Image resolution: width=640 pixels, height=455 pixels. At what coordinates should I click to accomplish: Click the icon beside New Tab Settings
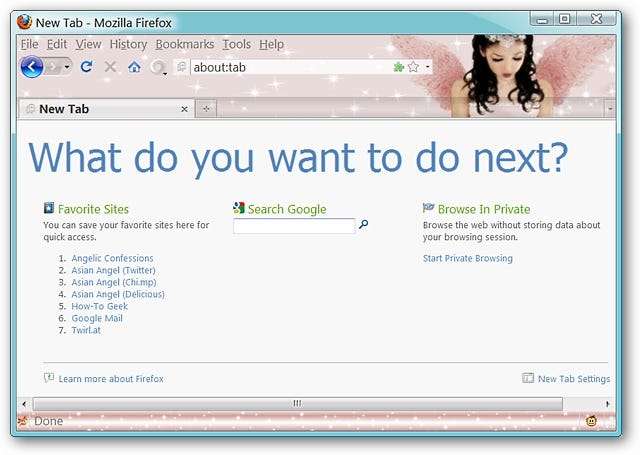click(x=528, y=378)
